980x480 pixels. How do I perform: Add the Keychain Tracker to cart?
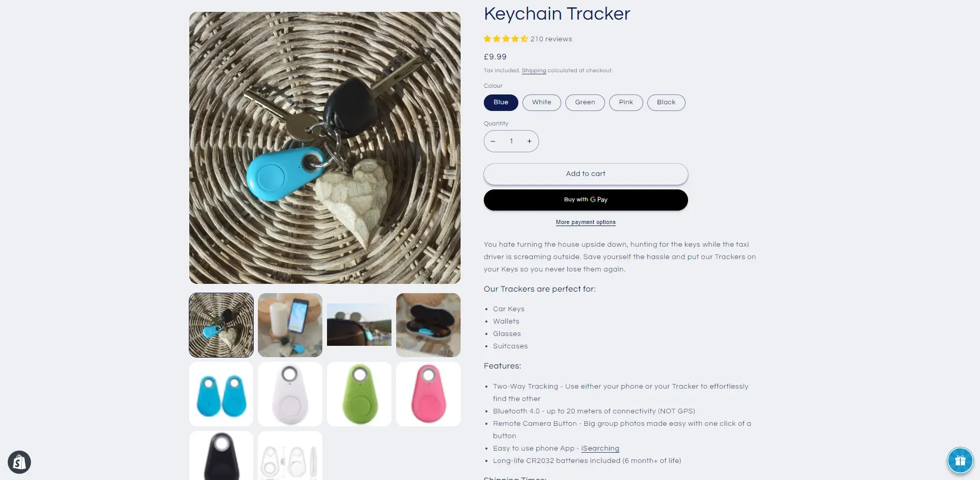[585, 174]
